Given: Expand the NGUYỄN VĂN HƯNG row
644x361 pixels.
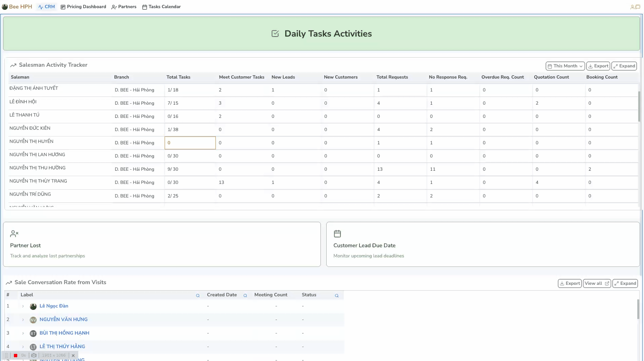Looking at the screenshot, I should click(23, 320).
